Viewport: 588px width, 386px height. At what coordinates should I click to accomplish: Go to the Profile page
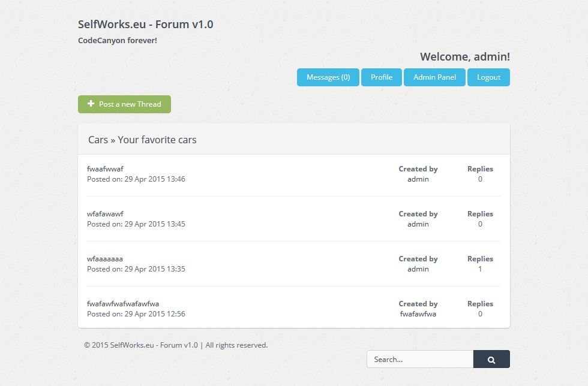point(382,77)
